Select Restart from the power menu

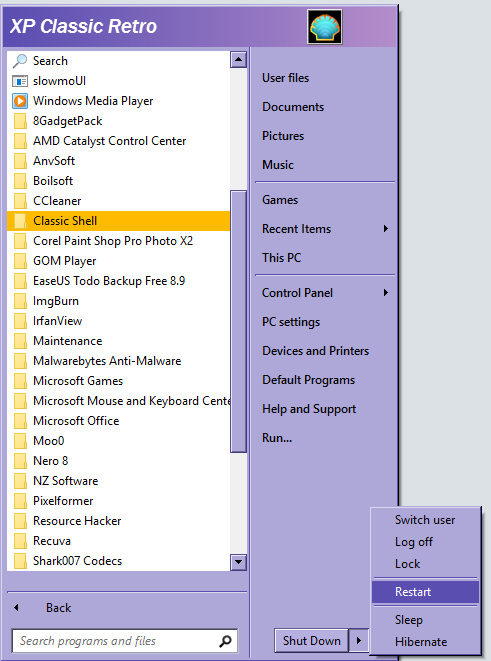[x=426, y=592]
